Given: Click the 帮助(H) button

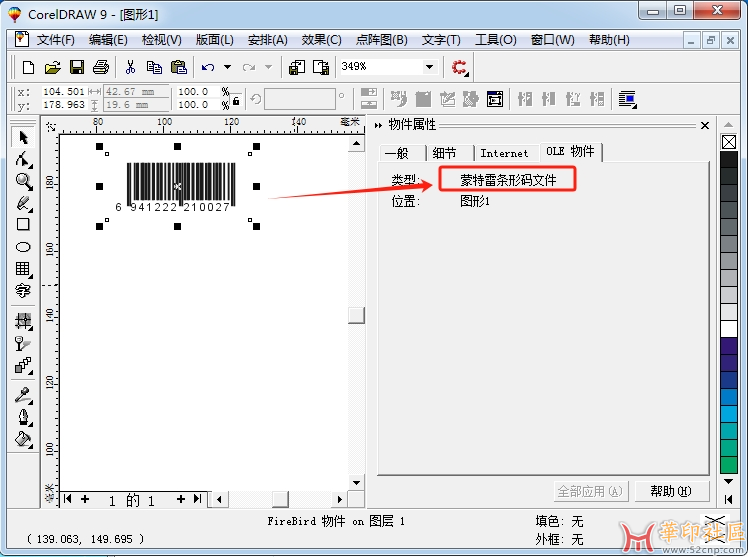Looking at the screenshot, I should [x=670, y=491].
